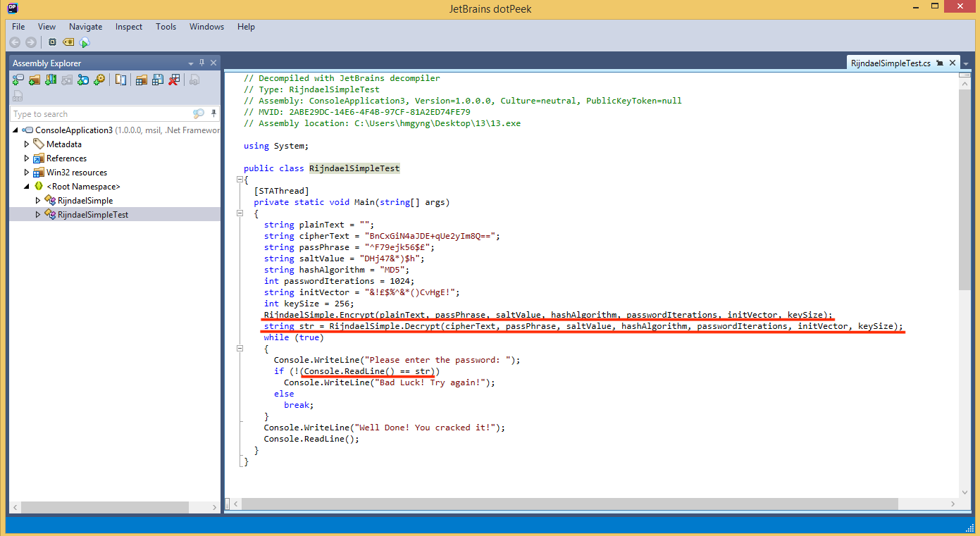This screenshot has height=536, width=980.
Task: Click the pin icon beside the search box
Action: pos(213,113)
